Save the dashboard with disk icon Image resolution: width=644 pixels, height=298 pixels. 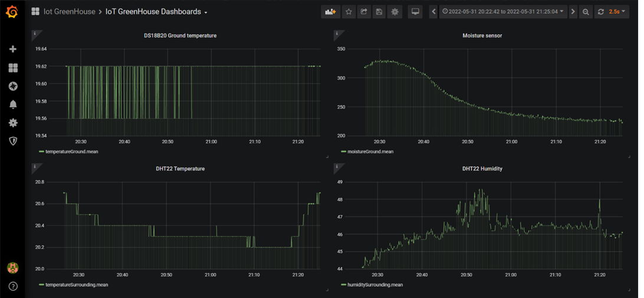(x=379, y=12)
